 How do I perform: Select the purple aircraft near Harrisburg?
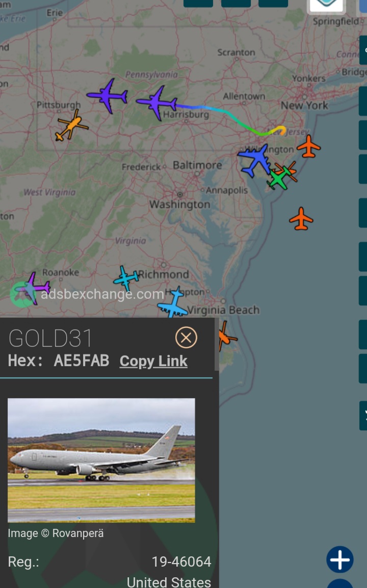pos(157,103)
